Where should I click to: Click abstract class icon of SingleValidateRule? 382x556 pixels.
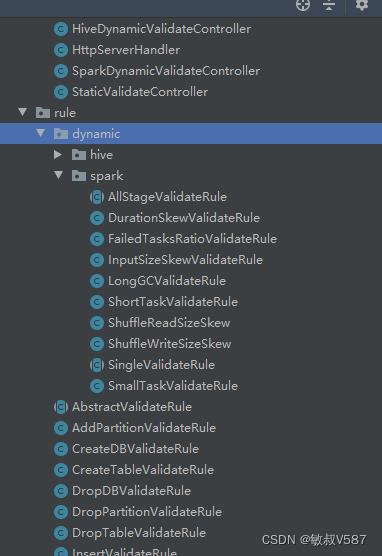point(97,365)
